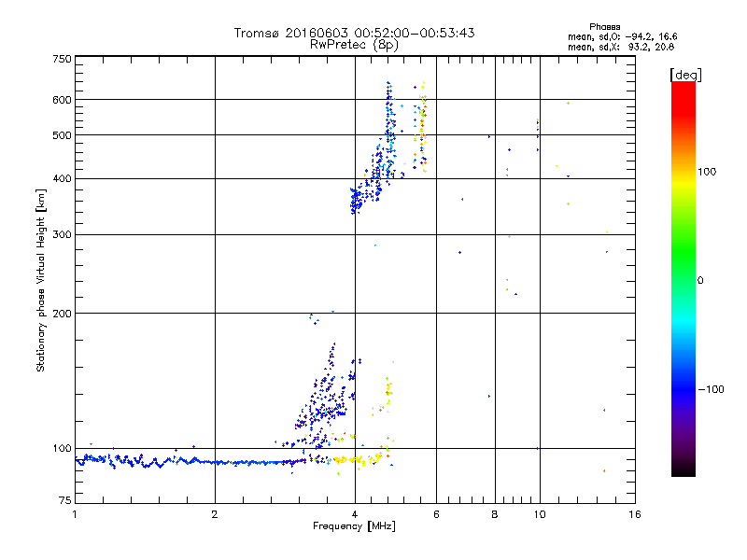Click the y-axis tick label "300"

point(62,234)
